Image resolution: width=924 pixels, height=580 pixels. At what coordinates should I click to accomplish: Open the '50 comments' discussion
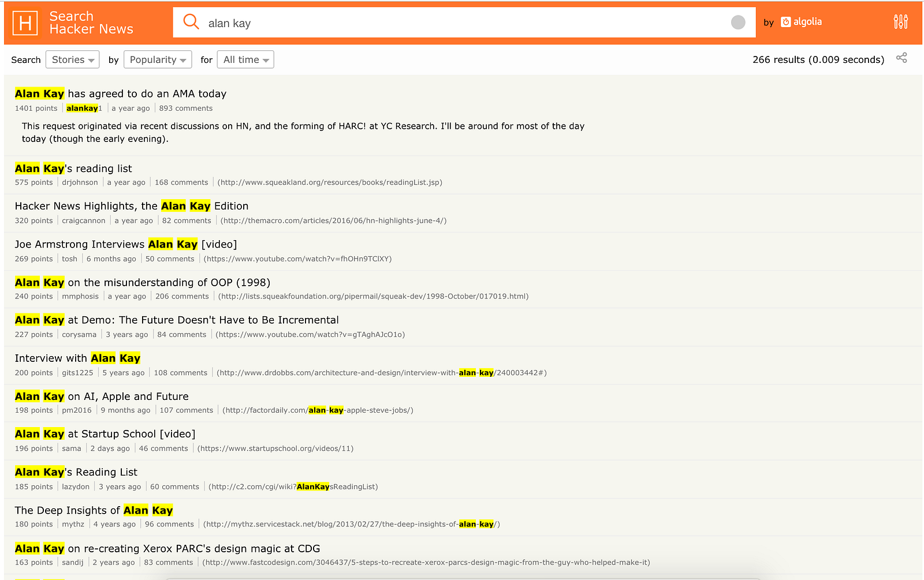(170, 259)
